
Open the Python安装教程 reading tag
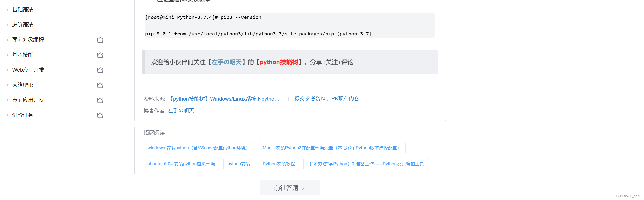pyautogui.click(x=279, y=164)
